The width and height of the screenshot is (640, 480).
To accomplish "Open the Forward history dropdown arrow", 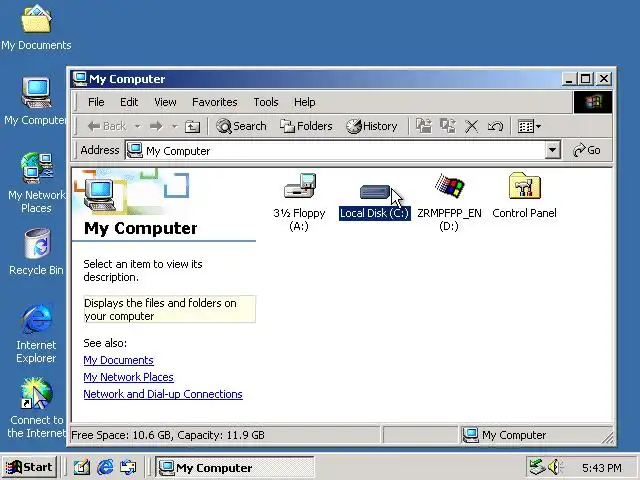I will (x=174, y=126).
